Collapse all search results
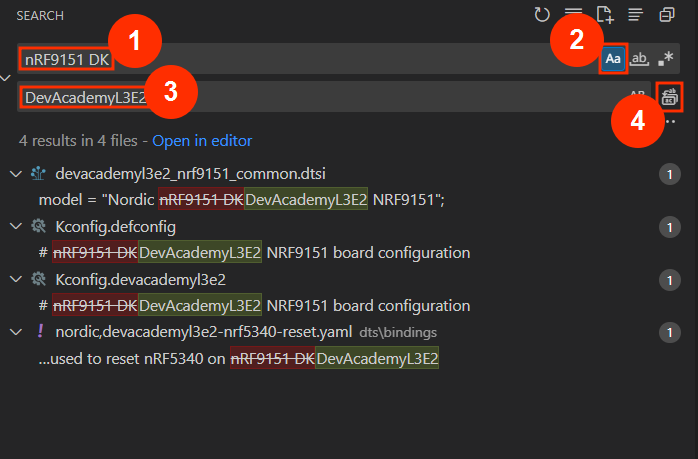Screen dimensions: 698x459 pyautogui.click(x=667, y=15)
